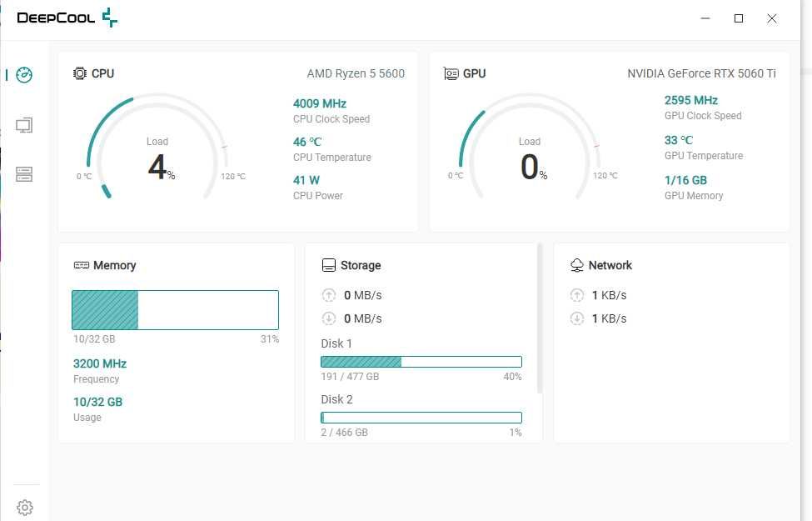
Task: Maximize the DeepCool window
Action: tap(739, 18)
